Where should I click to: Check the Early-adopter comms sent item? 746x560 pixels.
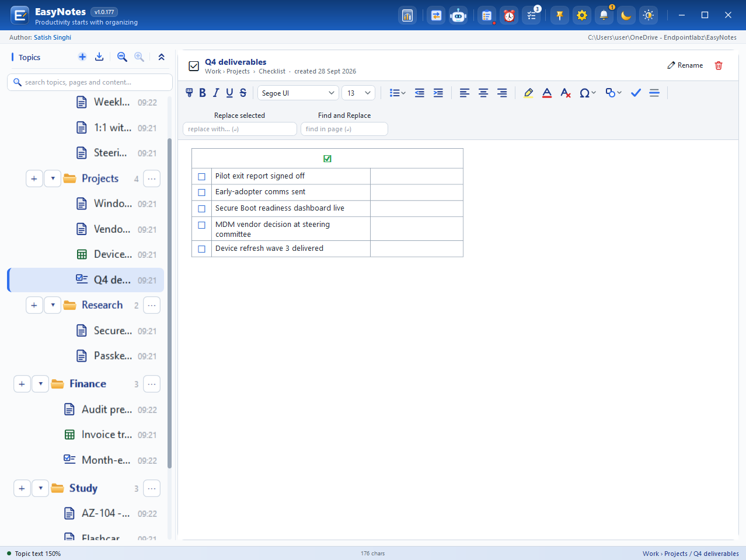[201, 192]
